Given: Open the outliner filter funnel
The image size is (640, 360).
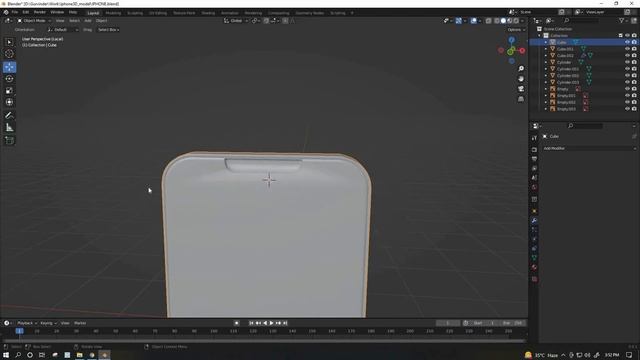Looking at the screenshot, I should click(622, 20).
